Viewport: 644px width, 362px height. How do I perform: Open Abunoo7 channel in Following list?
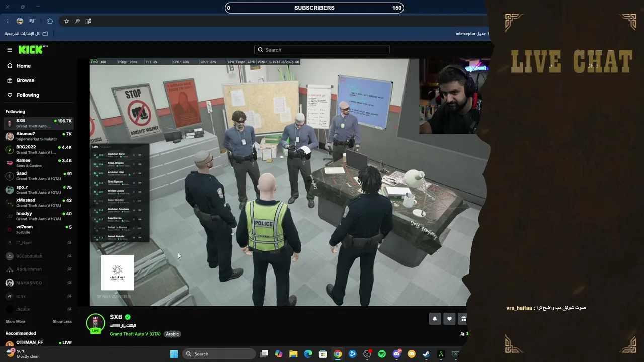pyautogui.click(x=39, y=136)
